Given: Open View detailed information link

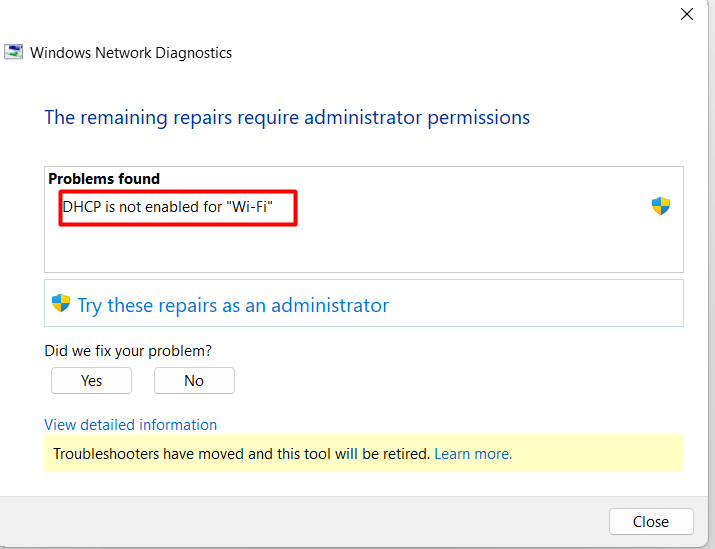Looking at the screenshot, I should click(130, 425).
